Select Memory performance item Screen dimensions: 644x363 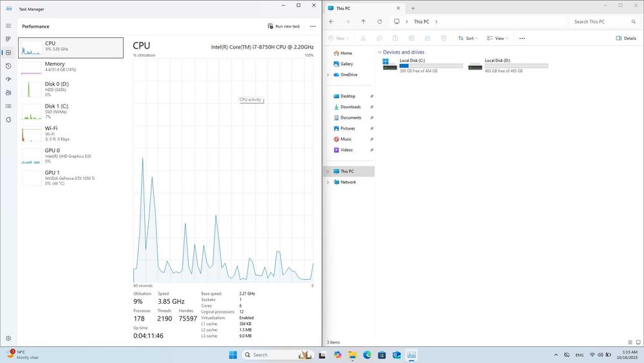71,67
